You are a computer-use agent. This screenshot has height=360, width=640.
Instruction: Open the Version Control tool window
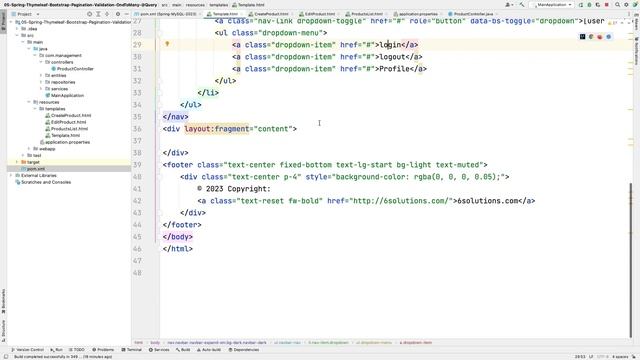27,350
